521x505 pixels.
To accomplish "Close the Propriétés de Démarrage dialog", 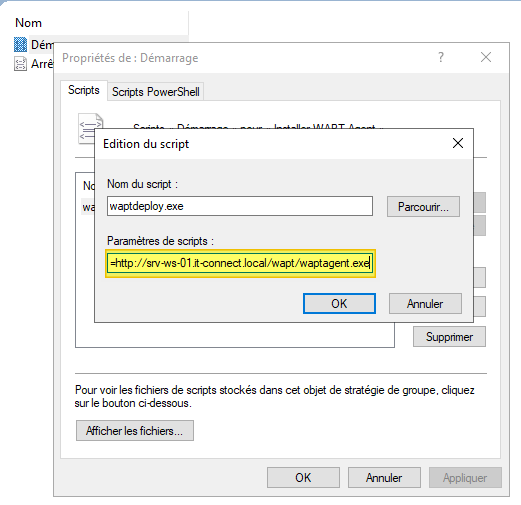I will (486, 57).
